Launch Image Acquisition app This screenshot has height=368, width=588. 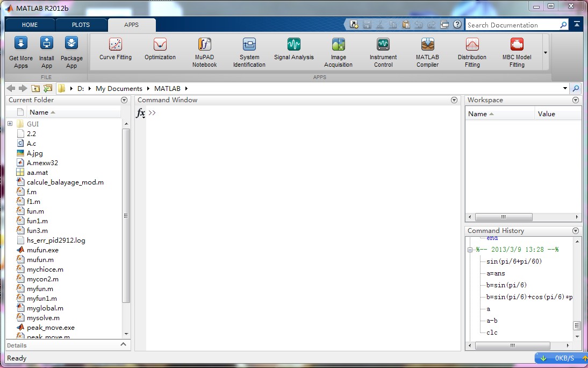point(338,52)
